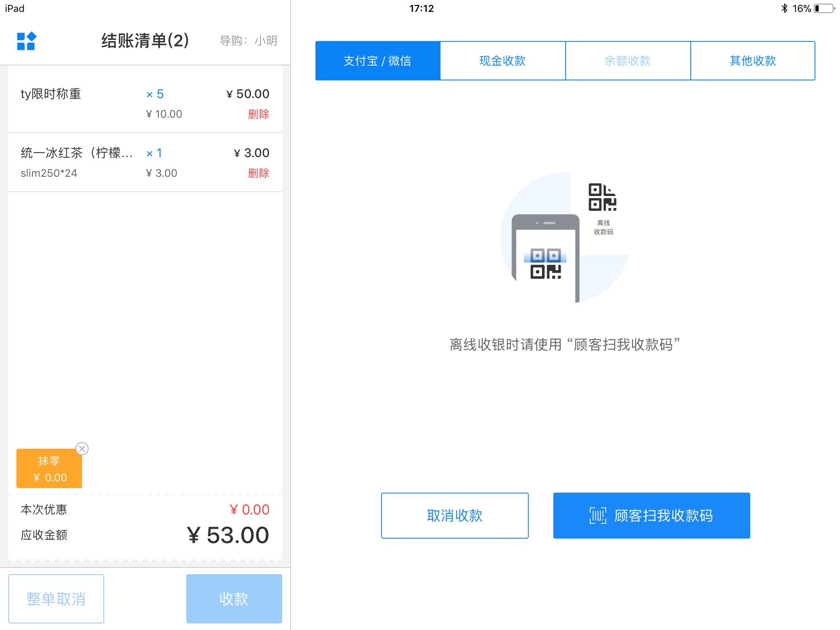Delete the ty限时称重 item

click(x=258, y=114)
